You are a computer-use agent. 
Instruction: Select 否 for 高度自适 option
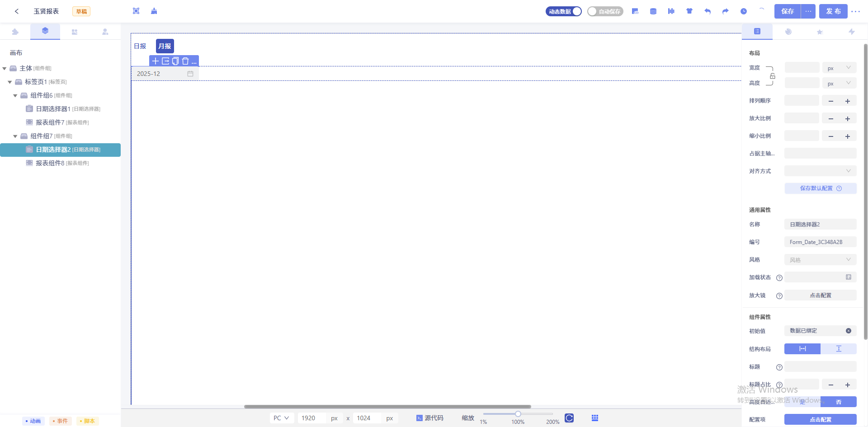click(x=839, y=402)
